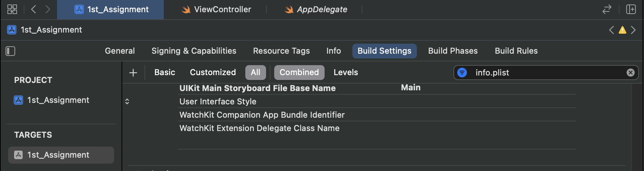Viewport: 644px width, 171px height.
Task: Click the 1st_Assignment breadcrumb path item
Action: click(x=51, y=30)
